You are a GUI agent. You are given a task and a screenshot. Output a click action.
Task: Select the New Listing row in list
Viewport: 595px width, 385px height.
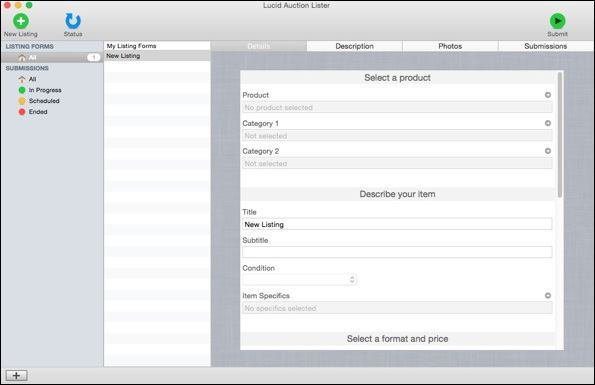157,56
